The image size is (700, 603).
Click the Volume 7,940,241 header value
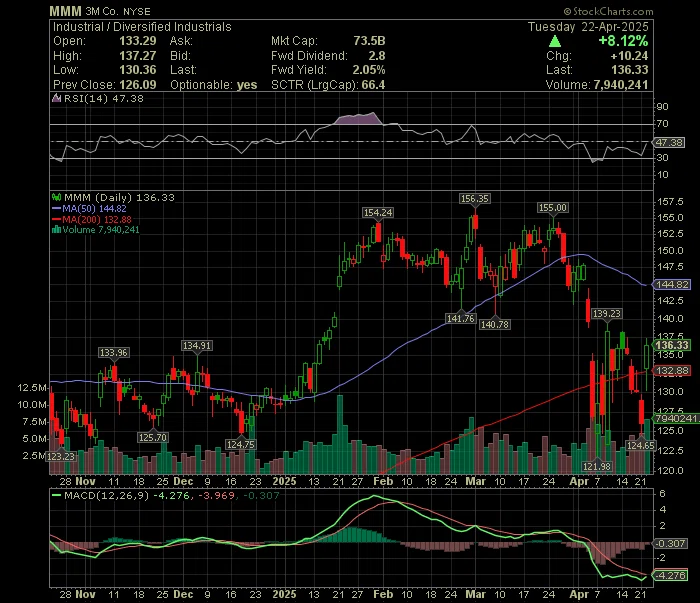click(621, 85)
